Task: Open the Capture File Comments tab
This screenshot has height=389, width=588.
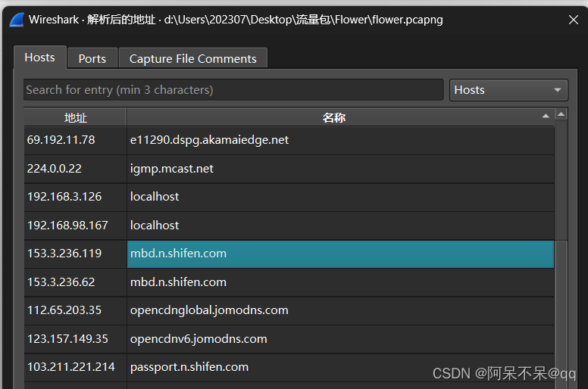Action: coord(192,58)
